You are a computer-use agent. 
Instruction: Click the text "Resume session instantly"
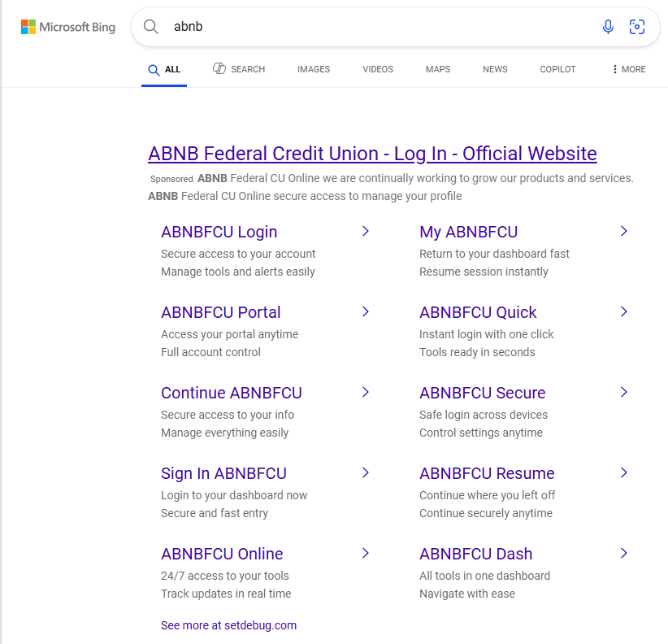[484, 272]
